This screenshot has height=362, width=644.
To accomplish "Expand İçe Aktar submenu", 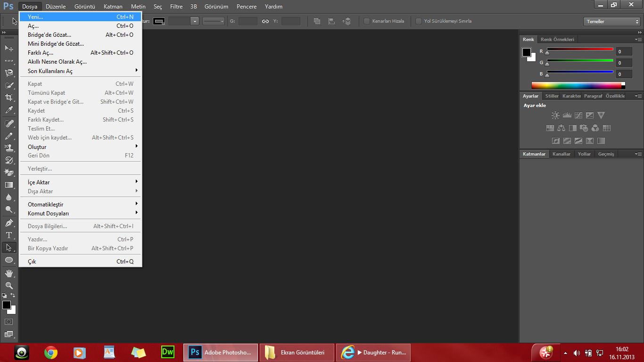I will [80, 182].
